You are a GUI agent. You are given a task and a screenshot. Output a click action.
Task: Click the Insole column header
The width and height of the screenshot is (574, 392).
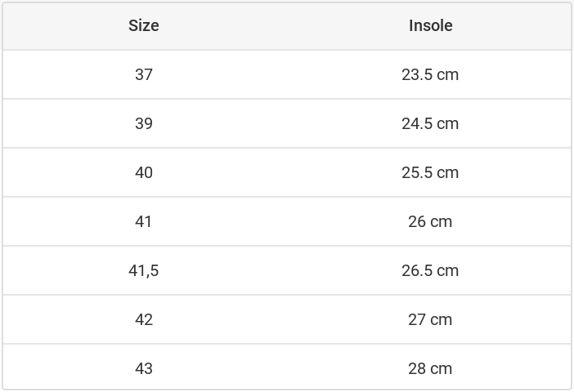tap(430, 25)
